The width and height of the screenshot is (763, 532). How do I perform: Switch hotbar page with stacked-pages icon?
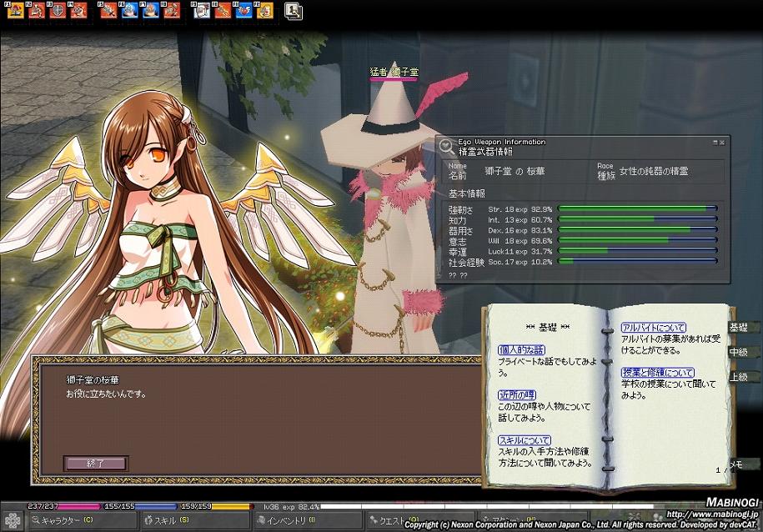pos(294,11)
